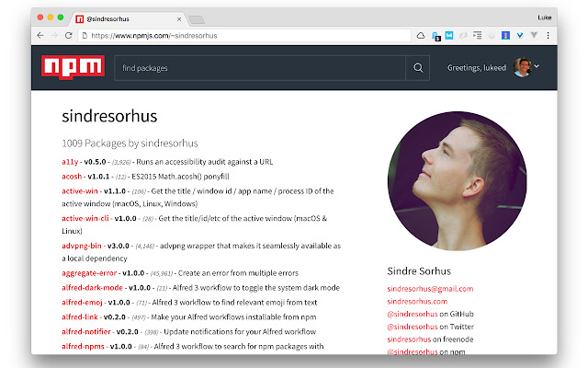The height and width of the screenshot is (368, 588).
Task: Click the address bar URL
Action: click(154, 36)
